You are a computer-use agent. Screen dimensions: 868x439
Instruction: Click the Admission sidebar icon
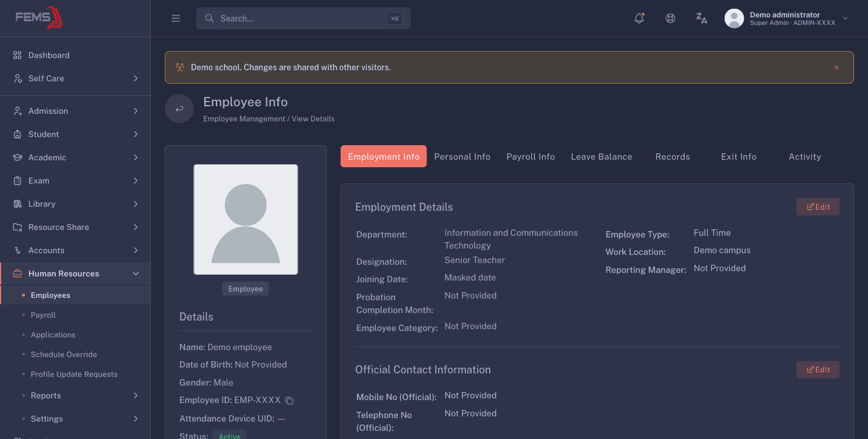click(17, 111)
